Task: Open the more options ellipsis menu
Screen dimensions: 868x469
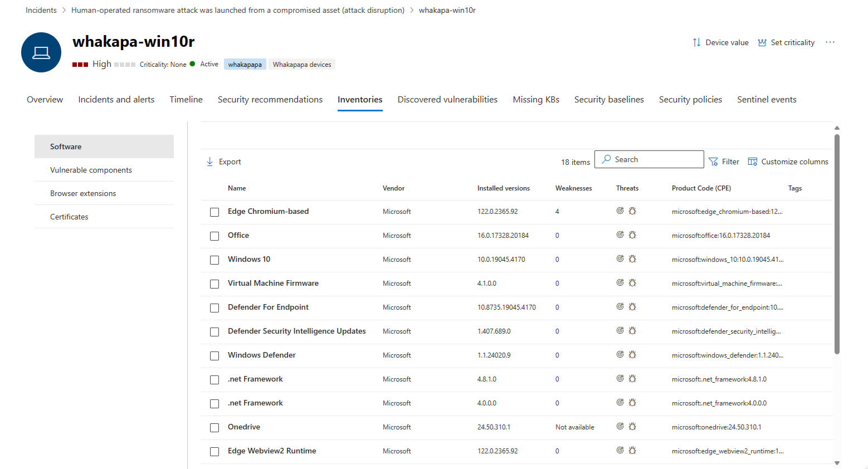Action: click(830, 42)
